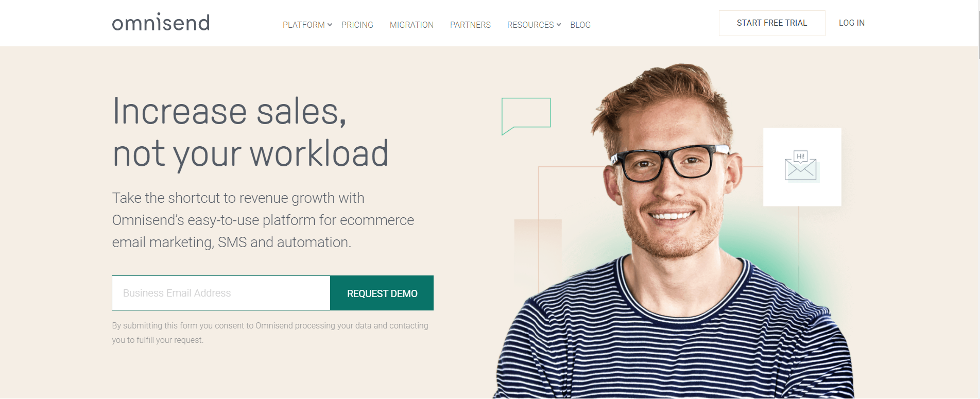Open the Pricing page
980x399 pixels.
pos(357,25)
